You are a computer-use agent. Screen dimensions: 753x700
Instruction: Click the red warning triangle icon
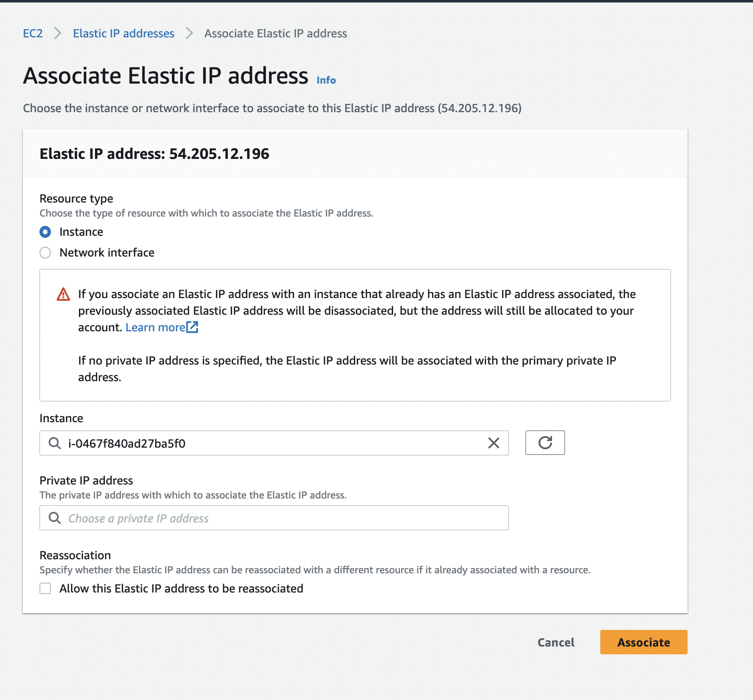coord(63,294)
